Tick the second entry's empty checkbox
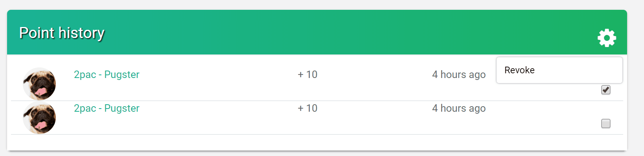 pos(606,123)
